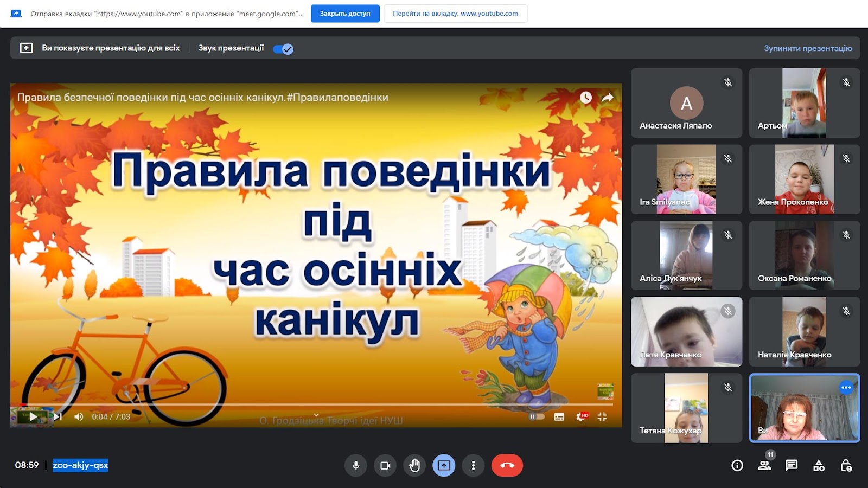Click the present screen button
Viewport: 868px width, 488px height.
pos(444,465)
